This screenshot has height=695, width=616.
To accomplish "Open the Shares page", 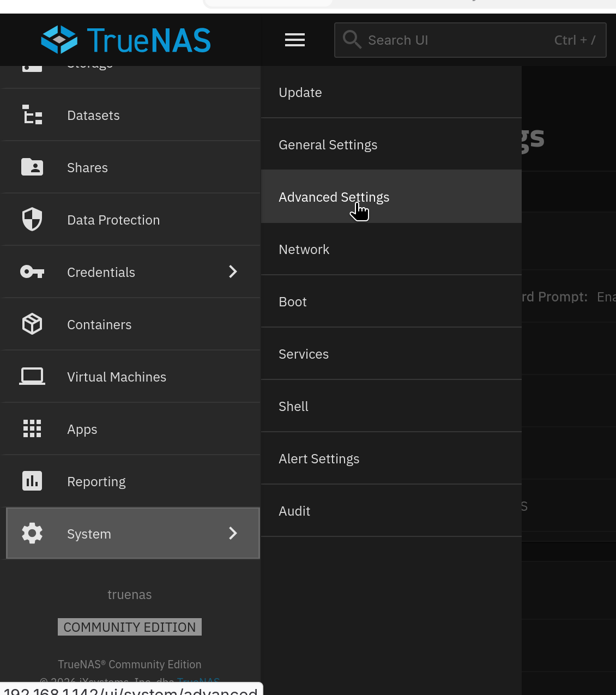I will [x=131, y=167].
